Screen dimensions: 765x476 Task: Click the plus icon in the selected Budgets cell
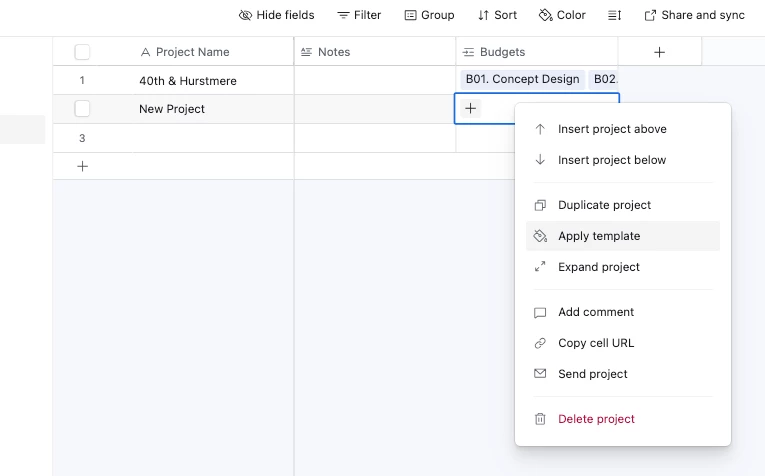coord(470,108)
